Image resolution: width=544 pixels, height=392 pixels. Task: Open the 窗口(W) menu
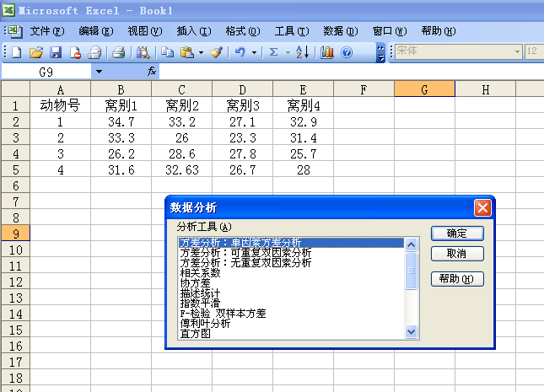pos(390,31)
